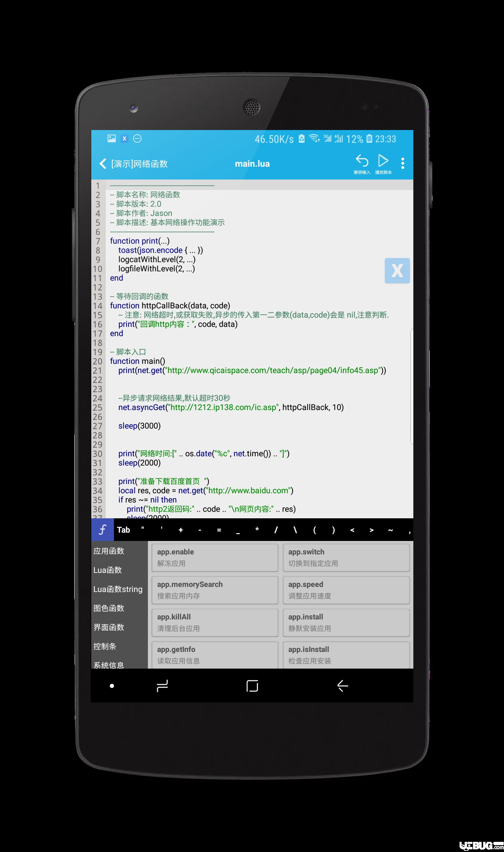Insert app.memorySearch function
The height and width of the screenshot is (852, 504).
coord(215,590)
